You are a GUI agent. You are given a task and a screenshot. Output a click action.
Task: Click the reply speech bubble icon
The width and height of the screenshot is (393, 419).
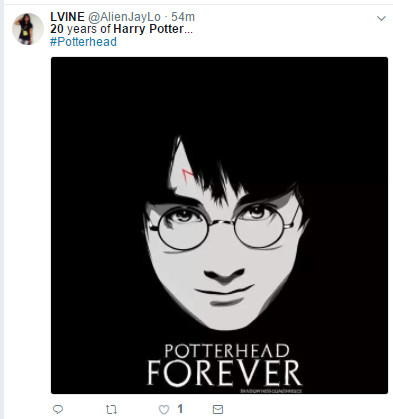(x=58, y=409)
